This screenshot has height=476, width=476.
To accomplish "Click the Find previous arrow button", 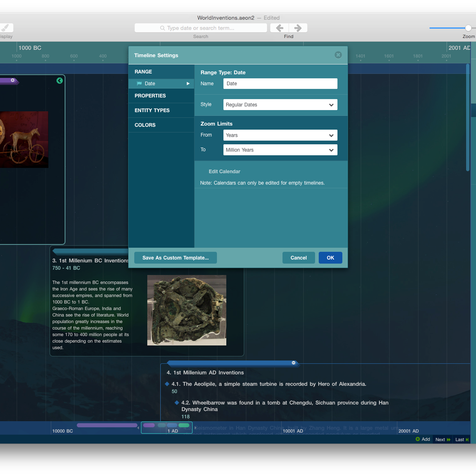I will (279, 28).
